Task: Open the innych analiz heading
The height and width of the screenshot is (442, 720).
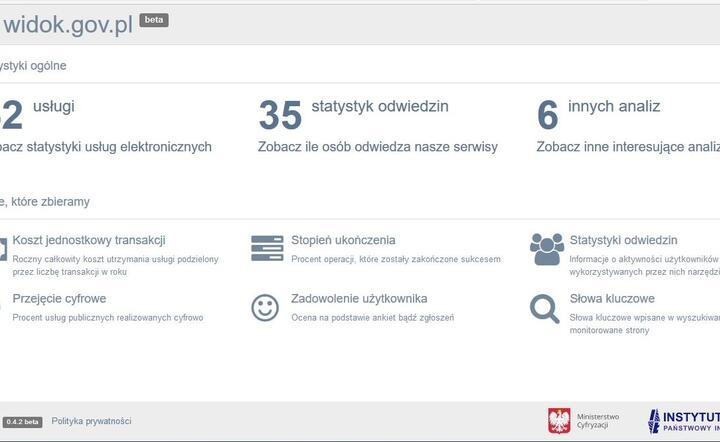Action: (x=614, y=106)
